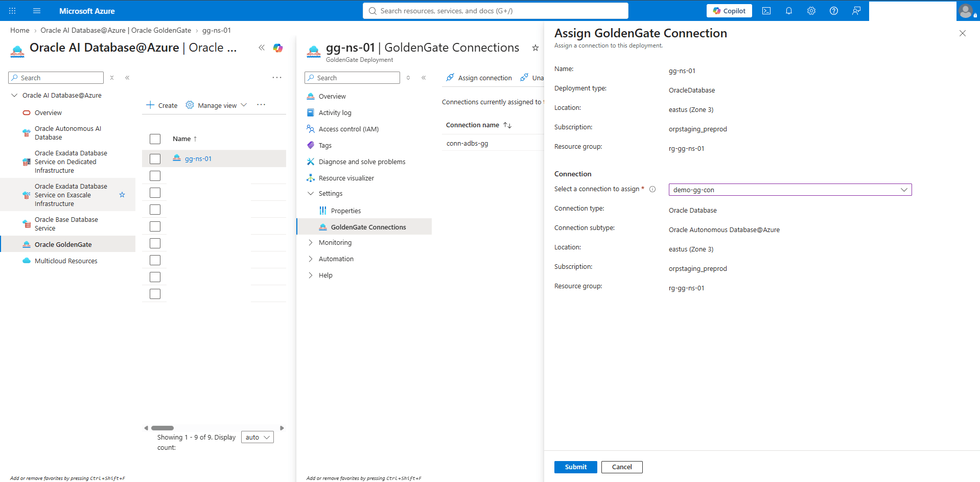Screen dimensions: 980x482
Task: Expand the Help section
Action: pos(311,276)
